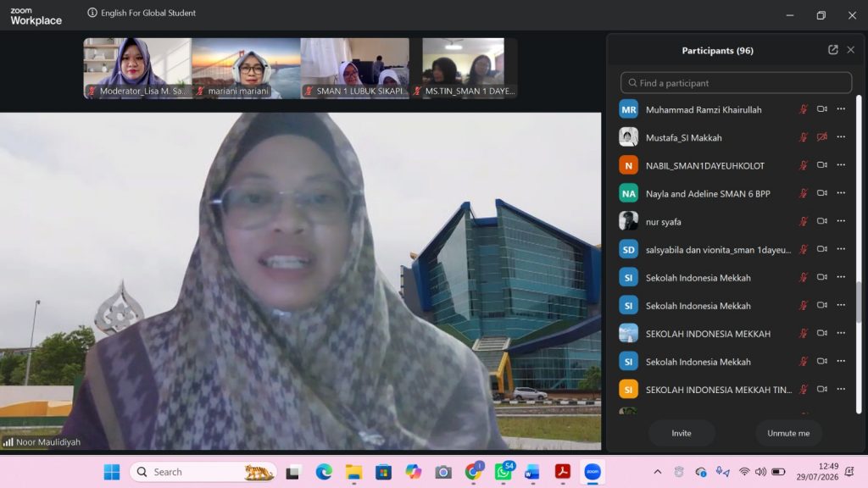Screen dimensions: 868x488
Task: Open Camera app from taskbar
Action: tap(442, 472)
